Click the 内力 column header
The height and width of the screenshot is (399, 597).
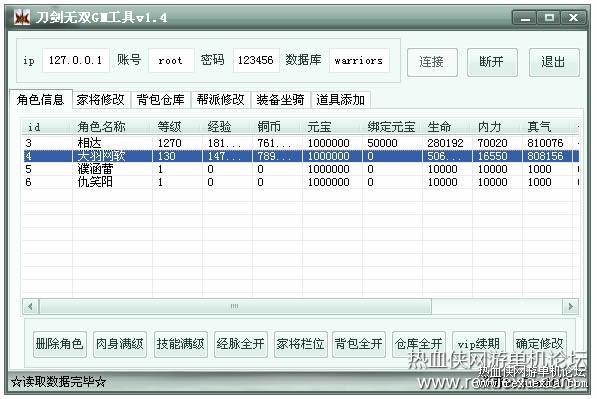pyautogui.click(x=497, y=127)
